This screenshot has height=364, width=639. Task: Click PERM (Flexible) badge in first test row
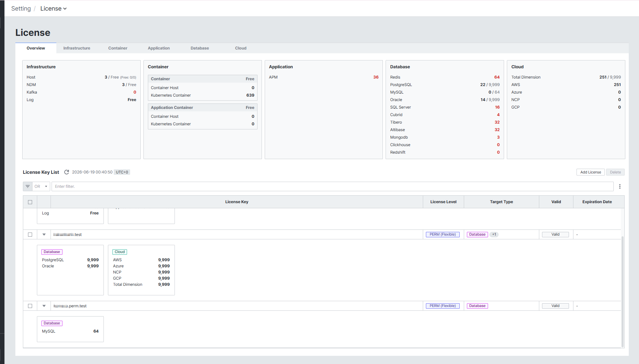click(x=443, y=235)
